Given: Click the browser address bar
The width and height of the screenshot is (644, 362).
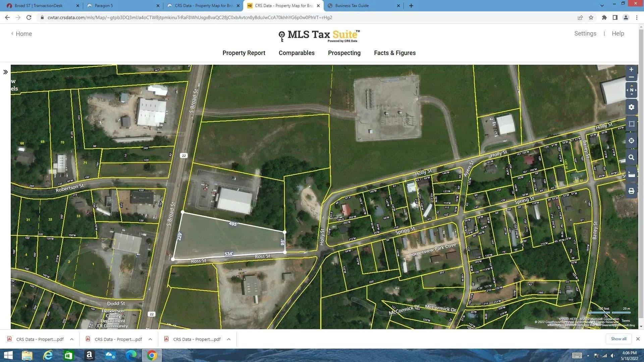Looking at the screenshot, I should click(190, 17).
